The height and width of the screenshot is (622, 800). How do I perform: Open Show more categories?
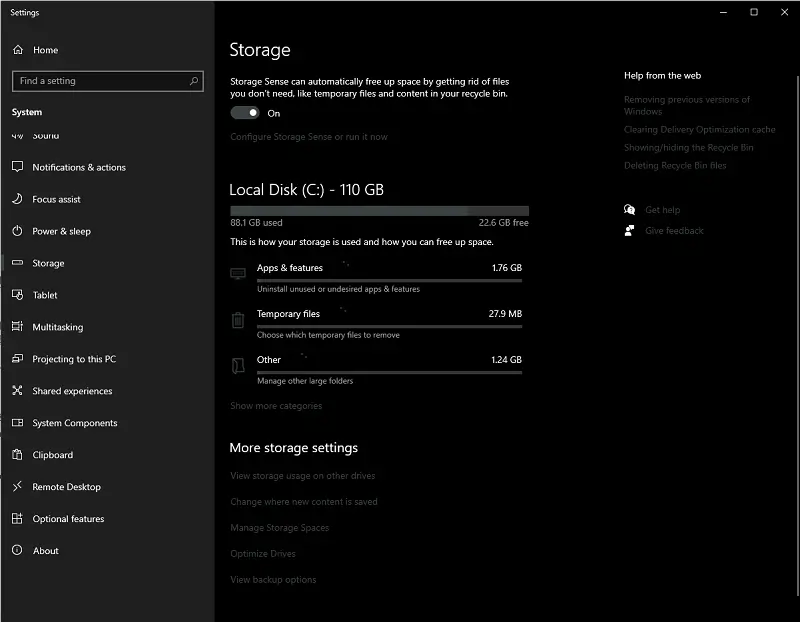point(276,405)
